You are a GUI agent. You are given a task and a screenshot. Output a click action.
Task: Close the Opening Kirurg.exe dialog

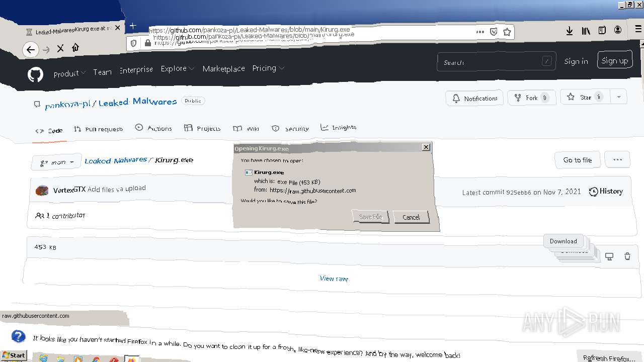pos(426,147)
